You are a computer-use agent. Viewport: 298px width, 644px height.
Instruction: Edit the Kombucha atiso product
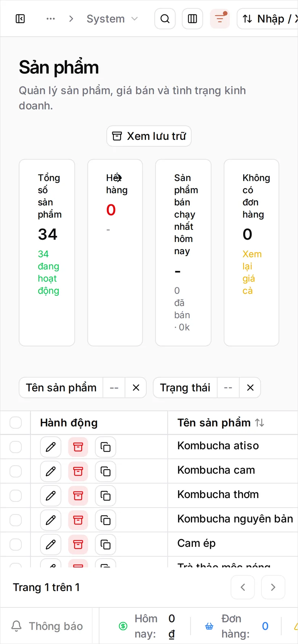[51, 447]
